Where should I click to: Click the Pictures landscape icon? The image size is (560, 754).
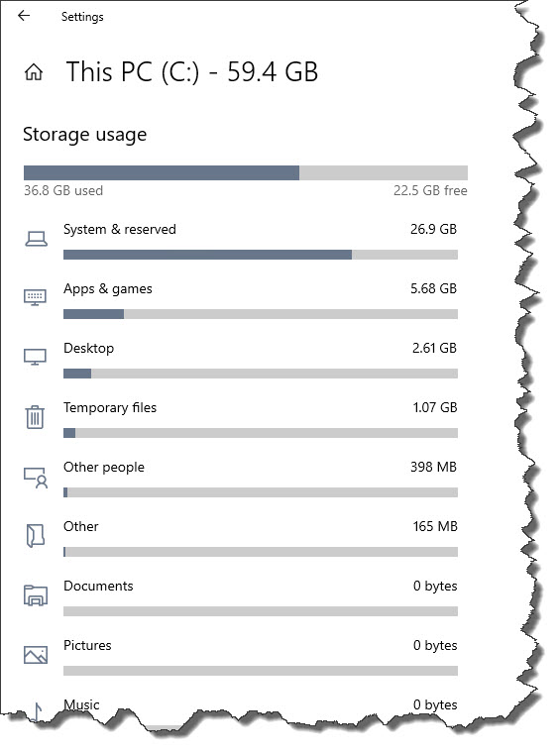[x=36, y=655]
